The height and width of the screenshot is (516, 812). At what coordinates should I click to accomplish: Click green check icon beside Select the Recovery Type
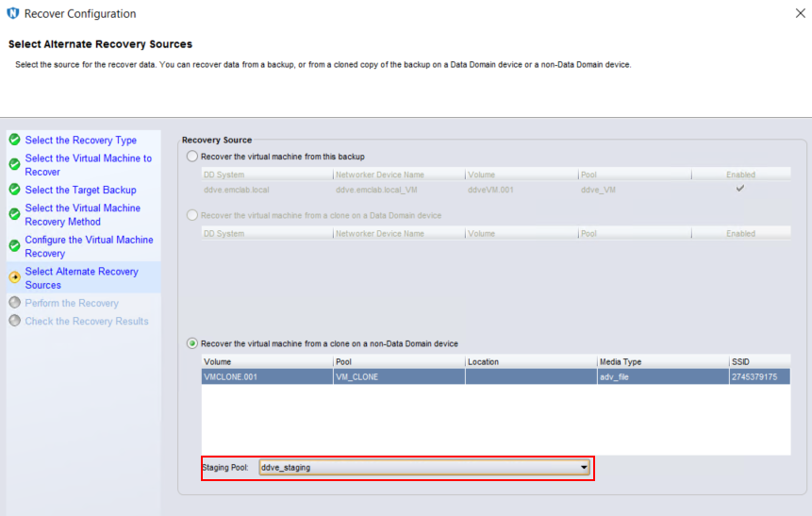pos(14,140)
